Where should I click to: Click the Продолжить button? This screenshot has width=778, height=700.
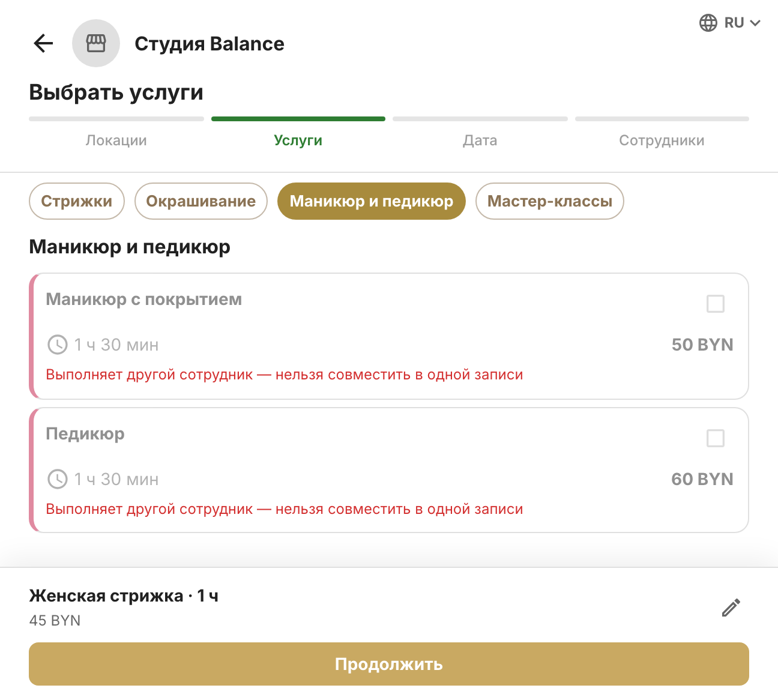coord(389,664)
